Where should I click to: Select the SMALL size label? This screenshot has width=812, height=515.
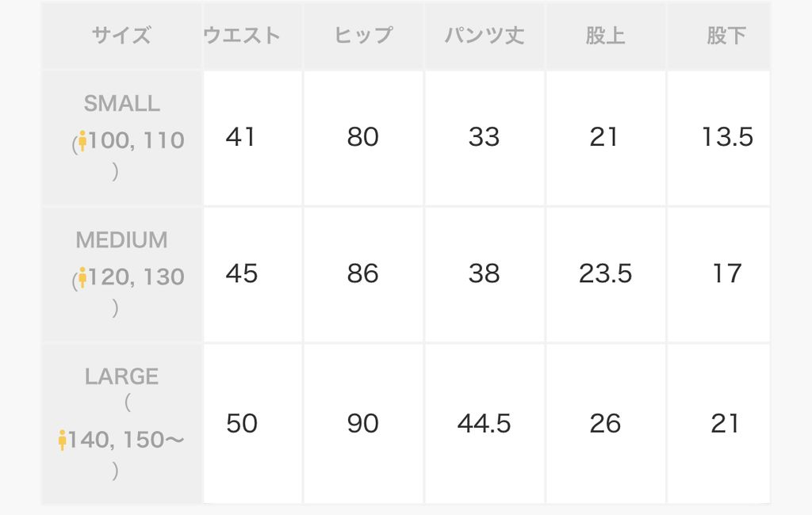(122, 104)
